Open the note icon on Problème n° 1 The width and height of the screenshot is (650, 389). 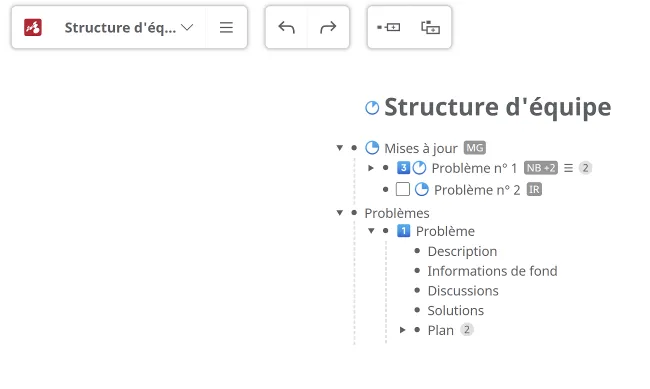(568, 168)
